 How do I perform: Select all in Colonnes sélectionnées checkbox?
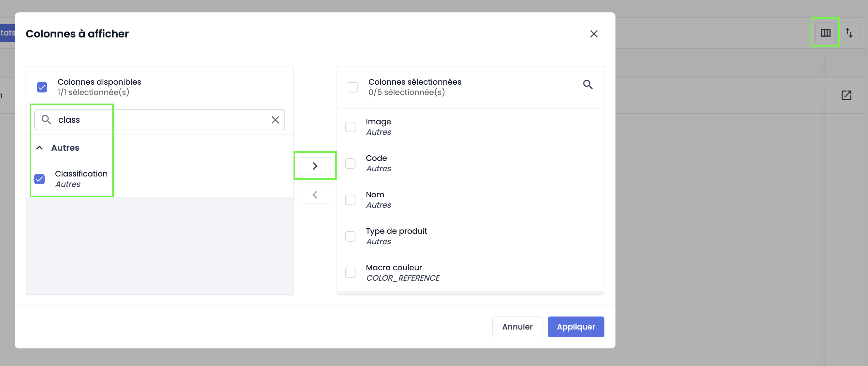[353, 87]
